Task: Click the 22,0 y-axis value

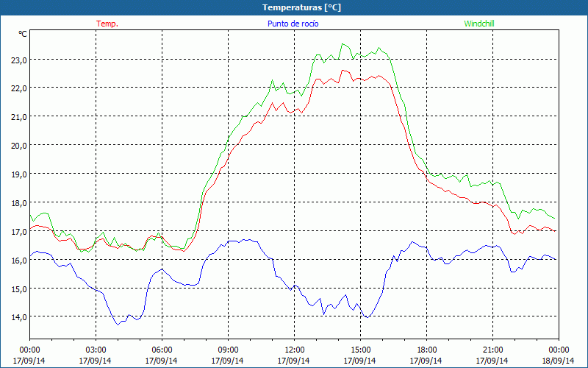Action: [x=19, y=88]
